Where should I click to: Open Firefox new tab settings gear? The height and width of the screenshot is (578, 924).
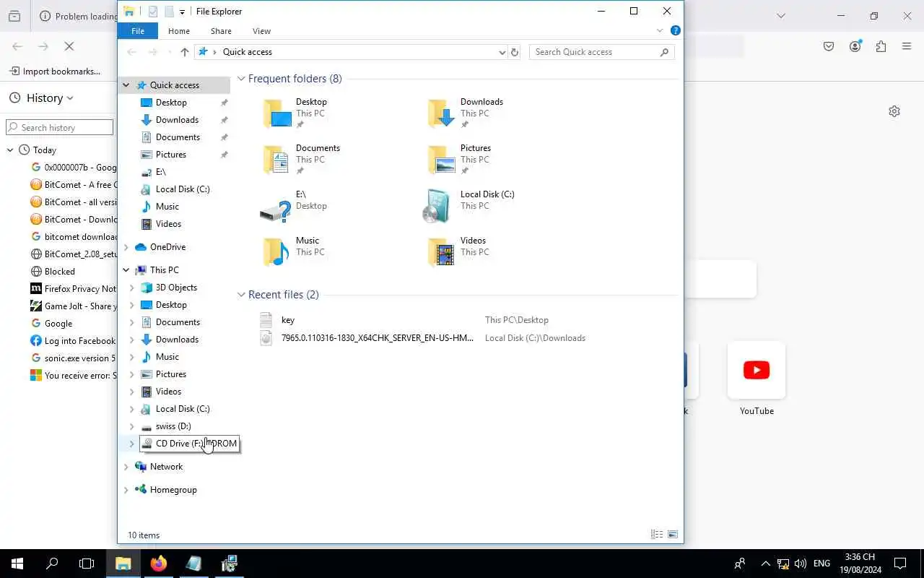point(894,111)
